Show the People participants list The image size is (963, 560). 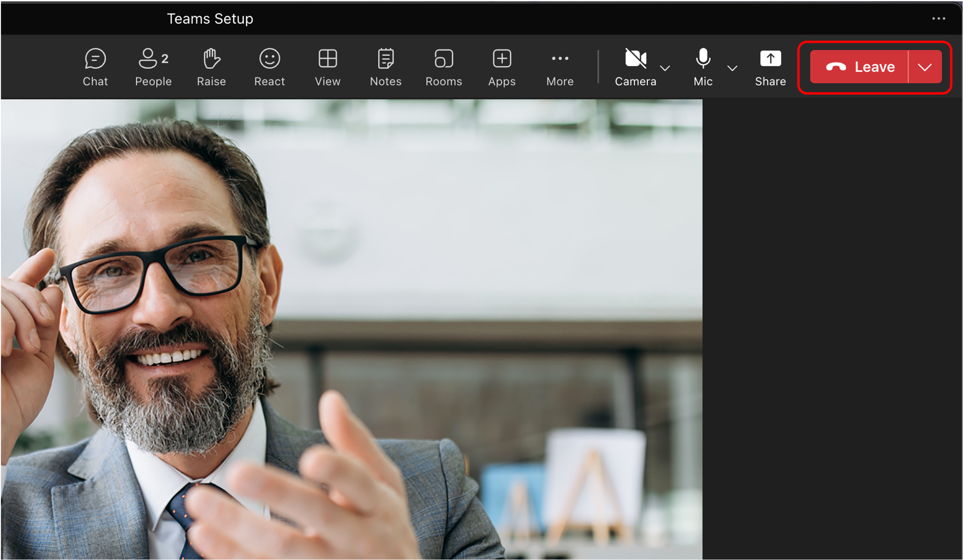point(153,67)
